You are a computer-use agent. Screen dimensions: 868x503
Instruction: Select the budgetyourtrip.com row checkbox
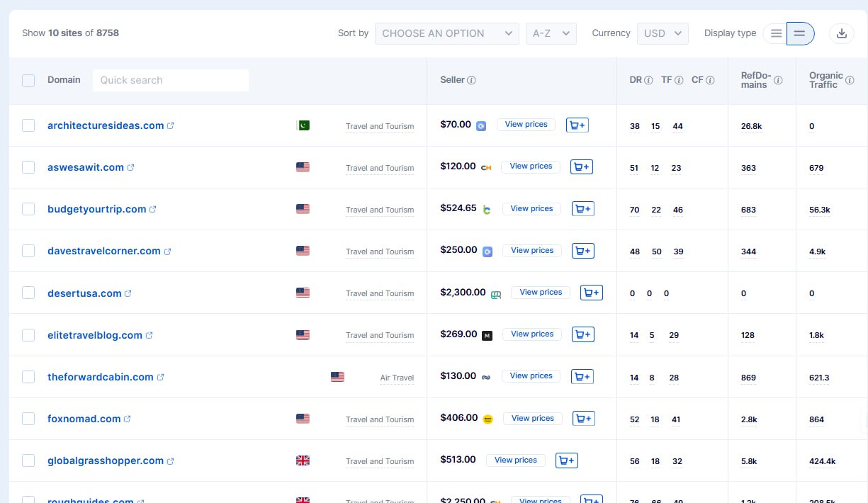(28, 209)
